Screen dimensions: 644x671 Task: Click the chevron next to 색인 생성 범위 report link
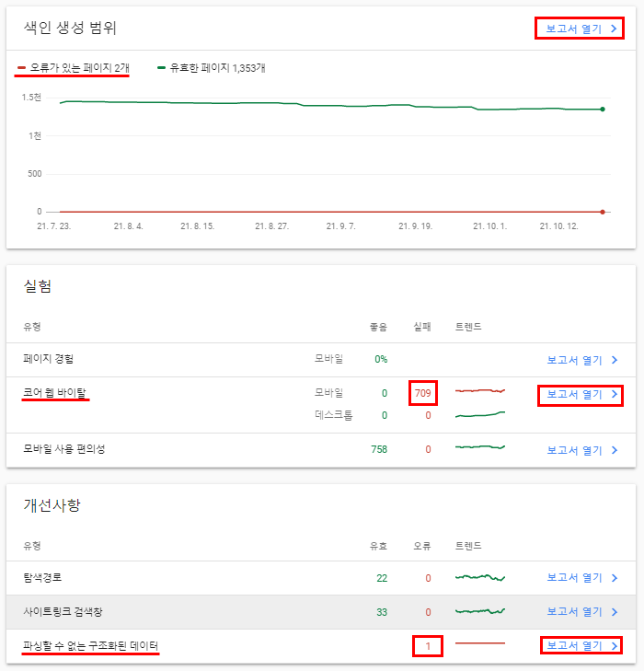click(x=614, y=29)
